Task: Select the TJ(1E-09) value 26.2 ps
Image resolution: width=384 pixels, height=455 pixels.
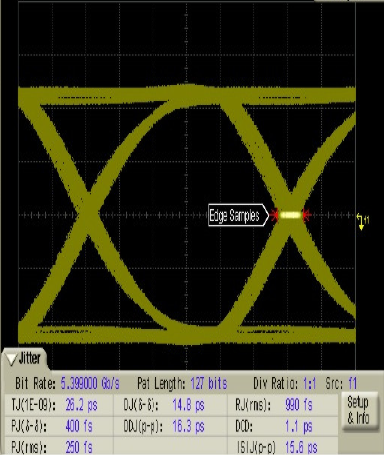Action: coord(81,405)
